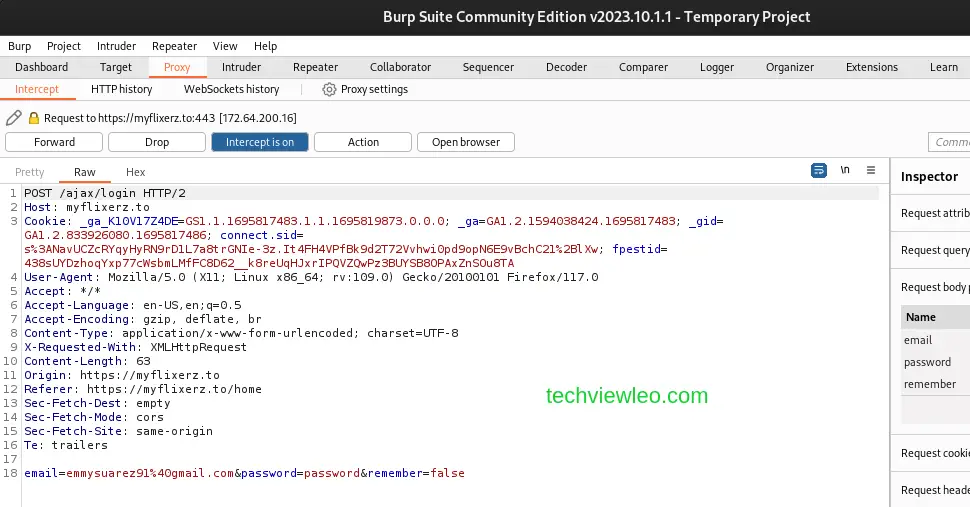Click the Open browser button

pyautogui.click(x=465, y=142)
